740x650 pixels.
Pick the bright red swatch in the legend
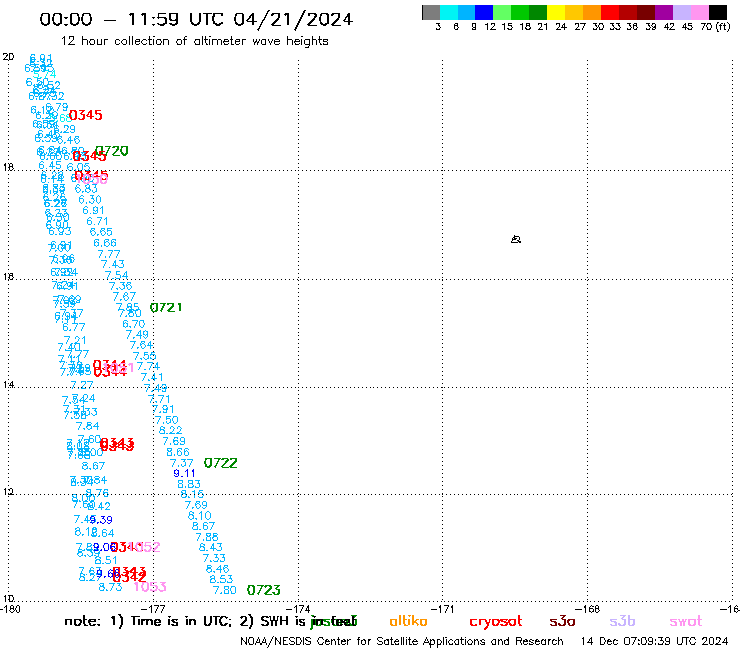point(610,13)
